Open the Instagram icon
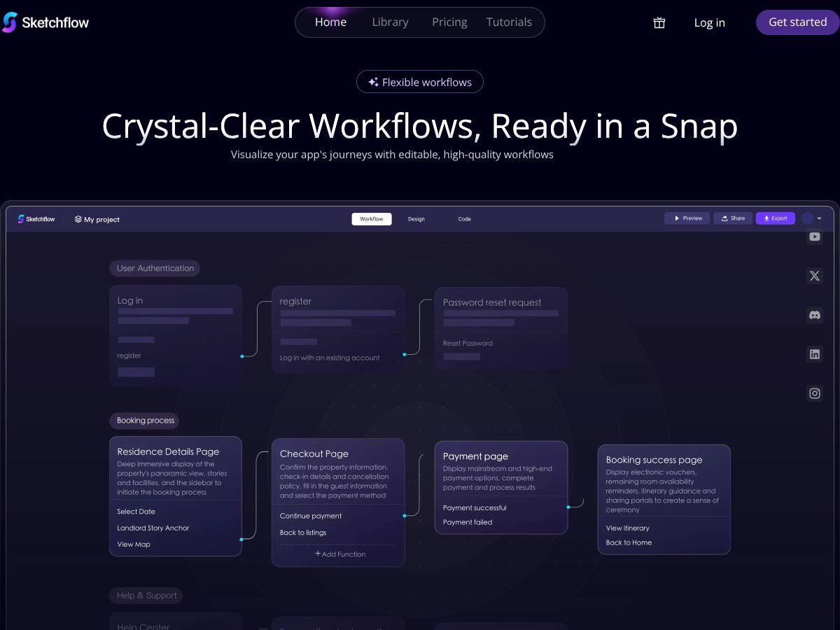The height and width of the screenshot is (630, 840). click(x=814, y=393)
